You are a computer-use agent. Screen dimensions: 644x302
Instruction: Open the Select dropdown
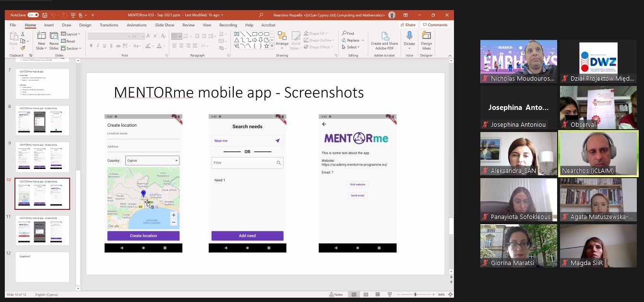(351, 47)
